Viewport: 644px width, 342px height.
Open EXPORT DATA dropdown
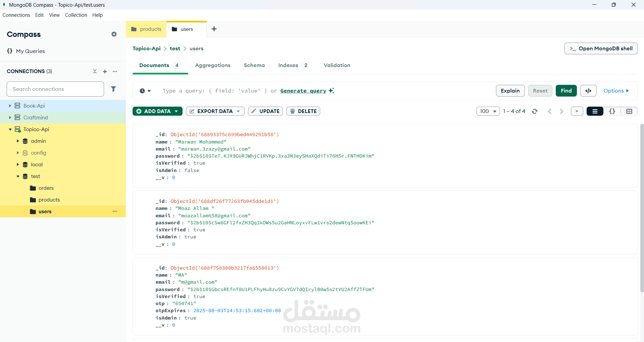[215, 111]
